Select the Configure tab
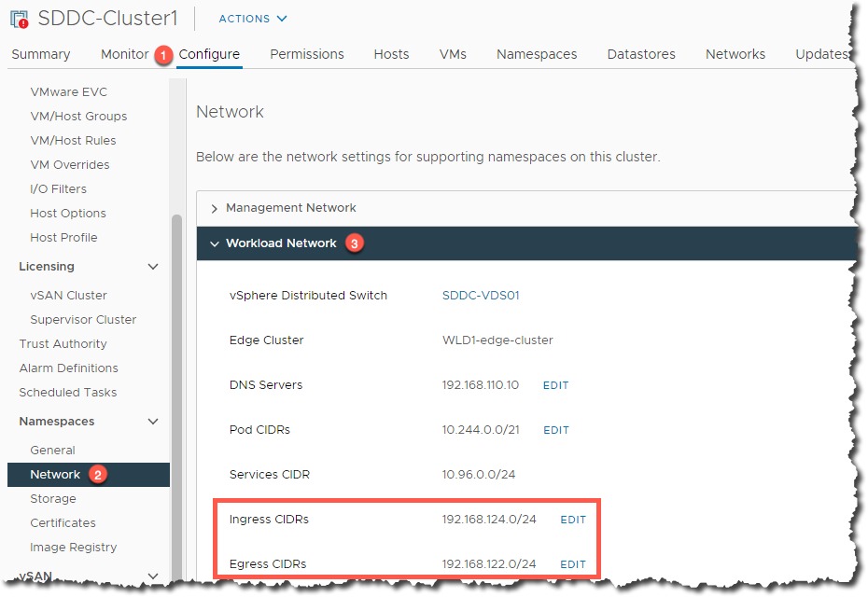Screen dimensions: 868x597 point(209,54)
